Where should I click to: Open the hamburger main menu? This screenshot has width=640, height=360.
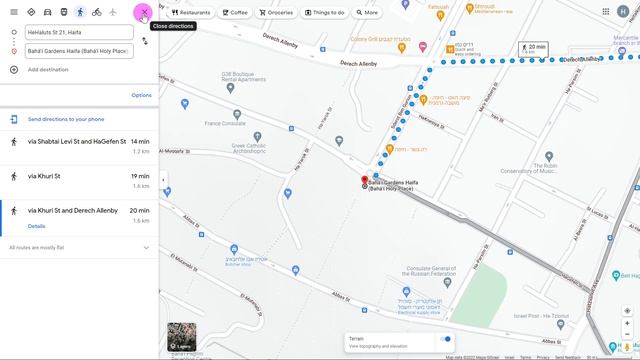[14, 12]
